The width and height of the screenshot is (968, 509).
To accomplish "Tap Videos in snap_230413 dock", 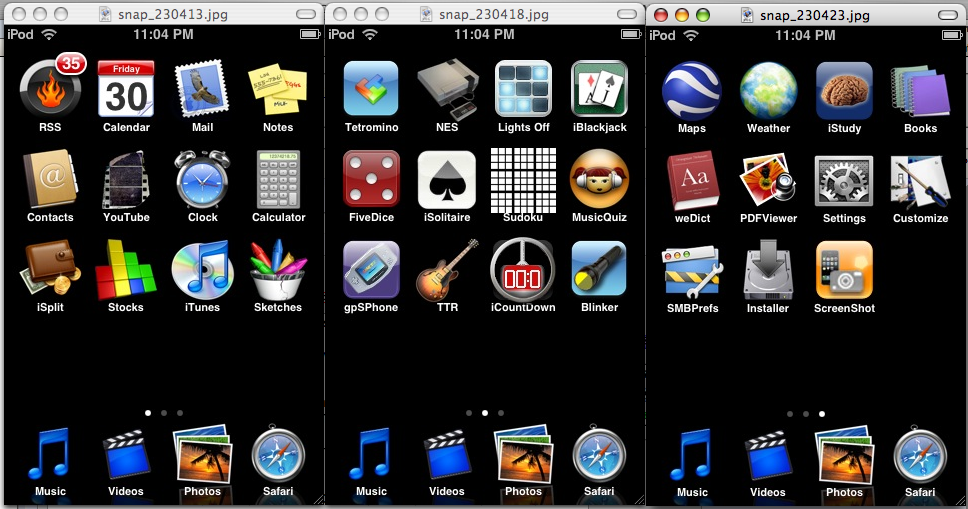I will (126, 456).
